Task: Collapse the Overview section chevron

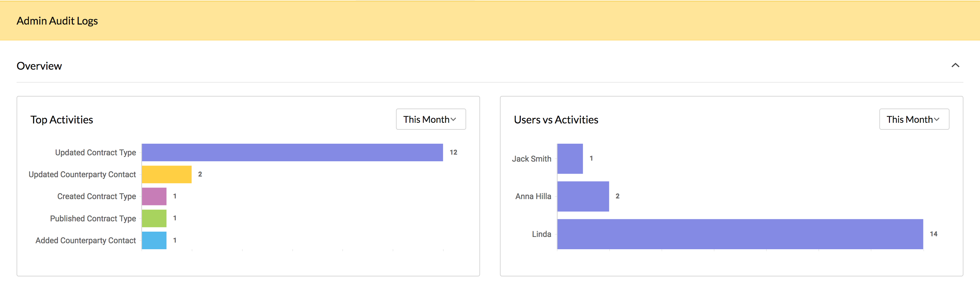Action: pyautogui.click(x=955, y=66)
